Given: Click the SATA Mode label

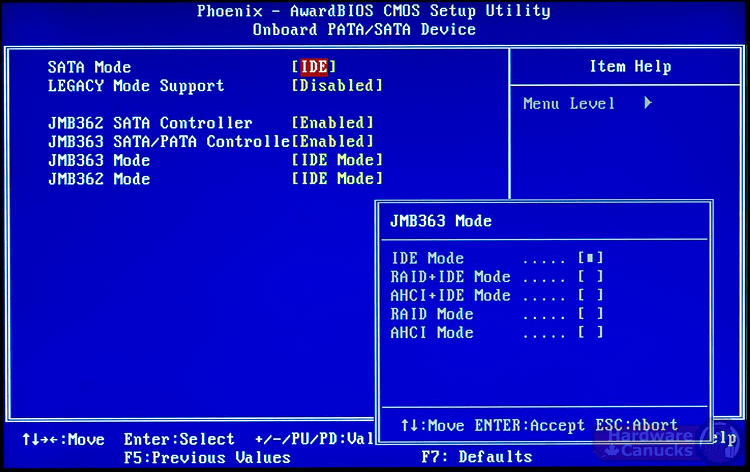Looking at the screenshot, I should pyautogui.click(x=89, y=67).
